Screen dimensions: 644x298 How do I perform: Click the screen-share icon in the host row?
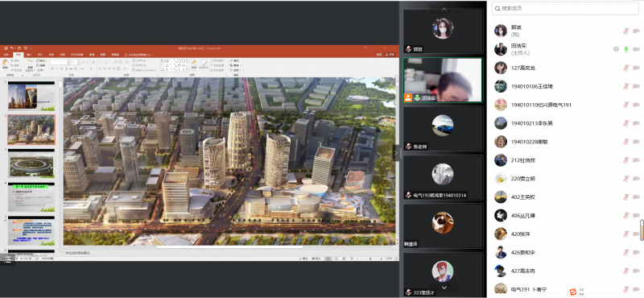click(x=616, y=49)
